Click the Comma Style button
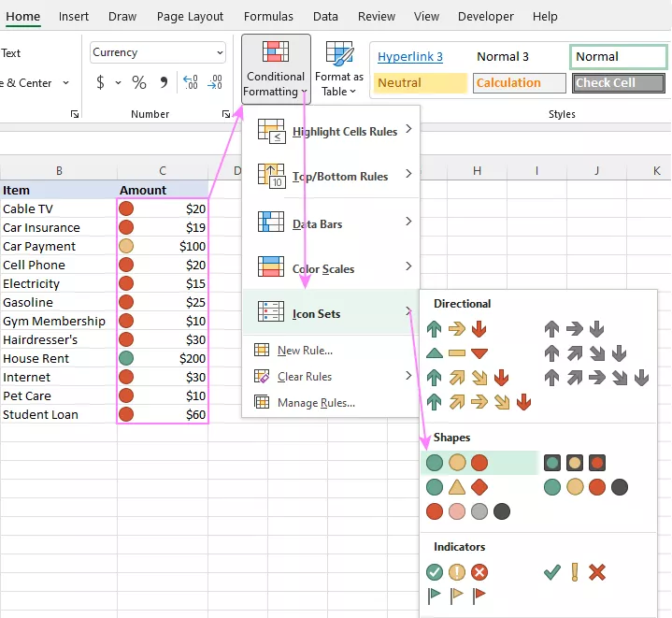 tap(164, 83)
